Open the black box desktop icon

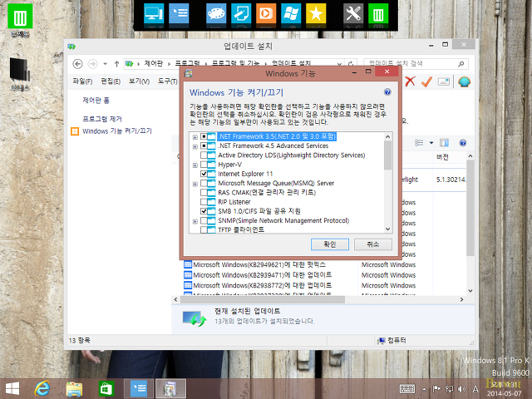20,74
